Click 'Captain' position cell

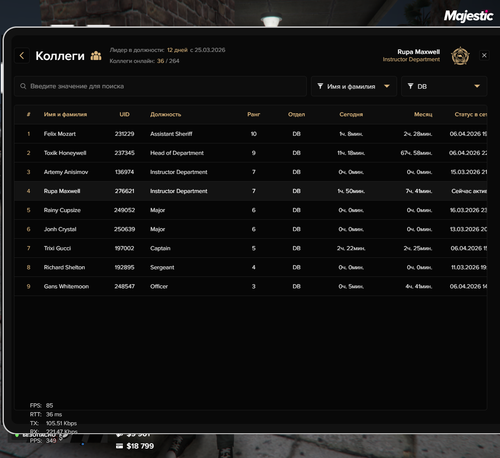pyautogui.click(x=160, y=248)
